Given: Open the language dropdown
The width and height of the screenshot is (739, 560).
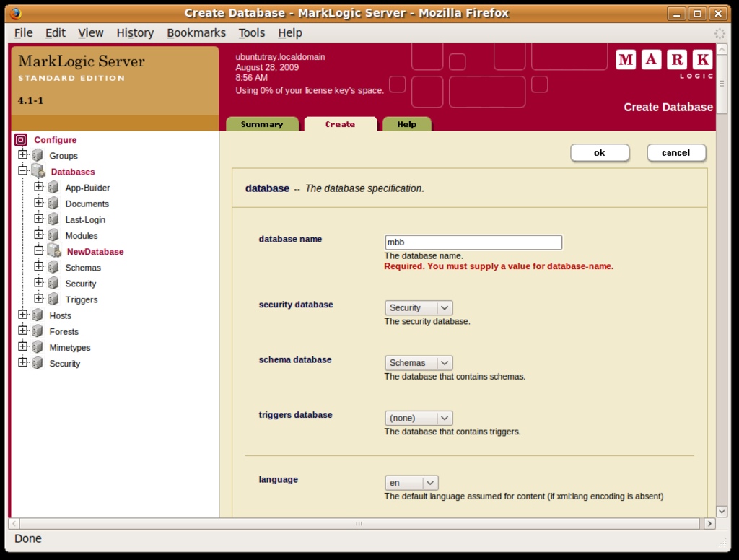Looking at the screenshot, I should pyautogui.click(x=411, y=483).
